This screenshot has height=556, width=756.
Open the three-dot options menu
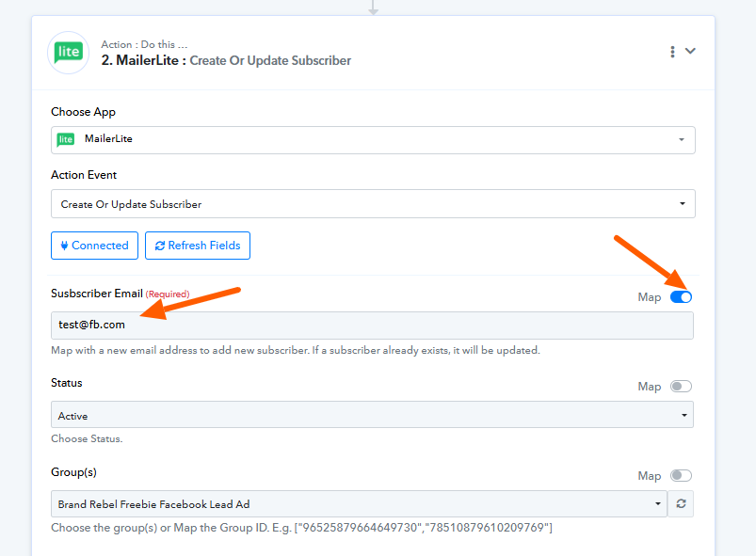point(672,52)
